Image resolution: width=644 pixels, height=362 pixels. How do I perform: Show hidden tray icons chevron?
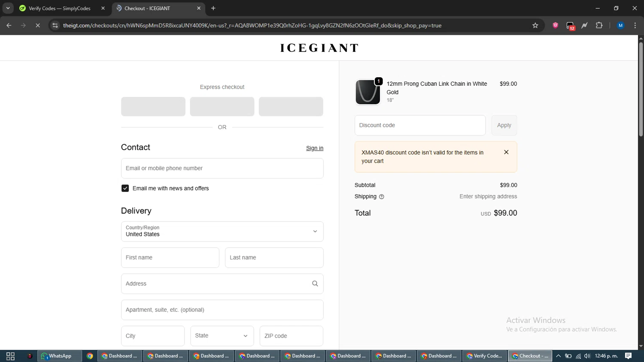[558, 356]
